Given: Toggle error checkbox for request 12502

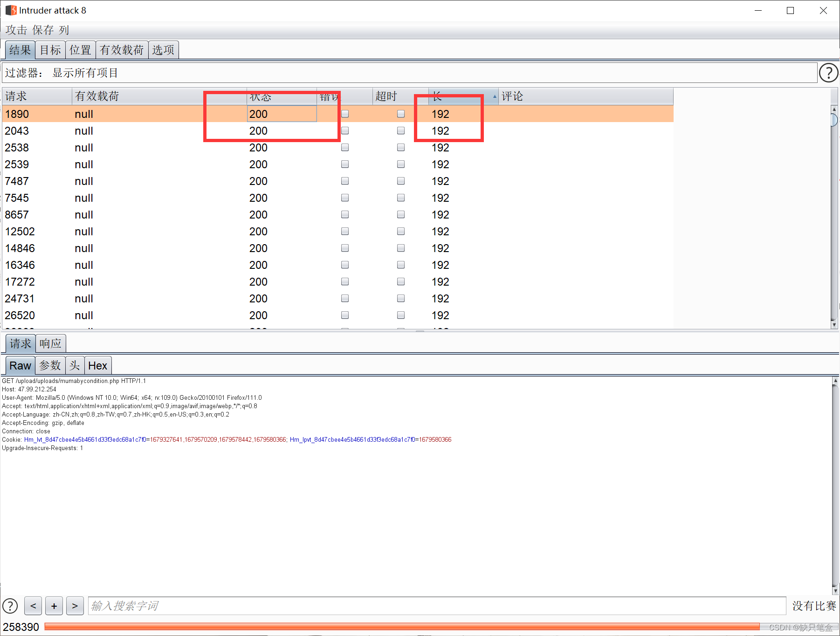Looking at the screenshot, I should [345, 231].
